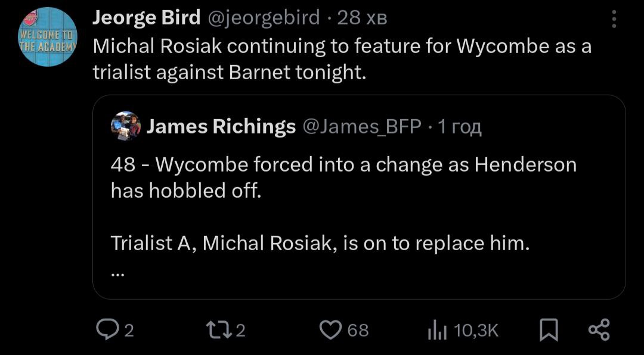Click the @jeorgebird handle
The image size is (644, 355).
[x=263, y=18]
